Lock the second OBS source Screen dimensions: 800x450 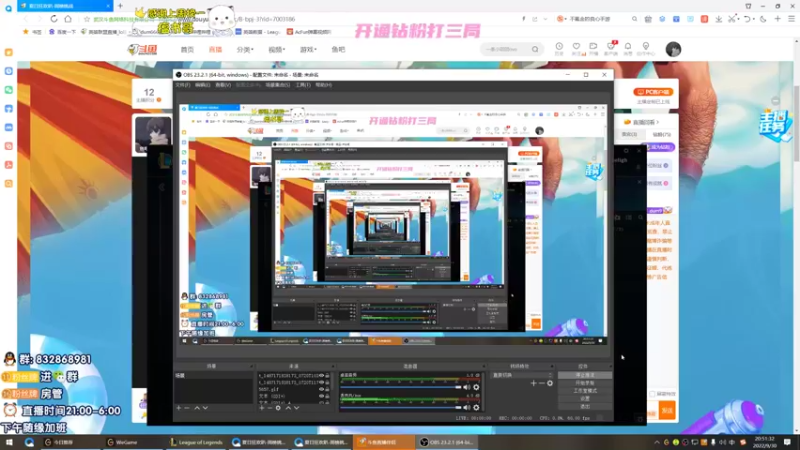click(327, 382)
